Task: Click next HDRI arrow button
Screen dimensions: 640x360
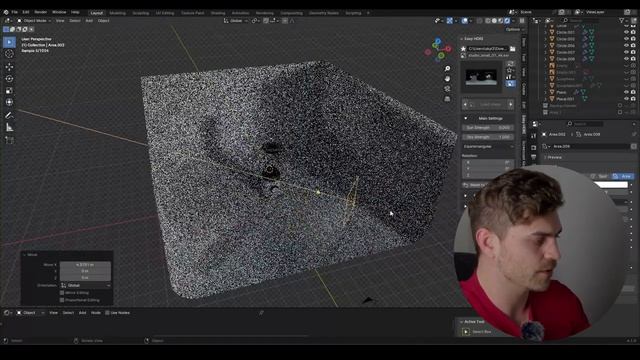Action: [x=511, y=105]
